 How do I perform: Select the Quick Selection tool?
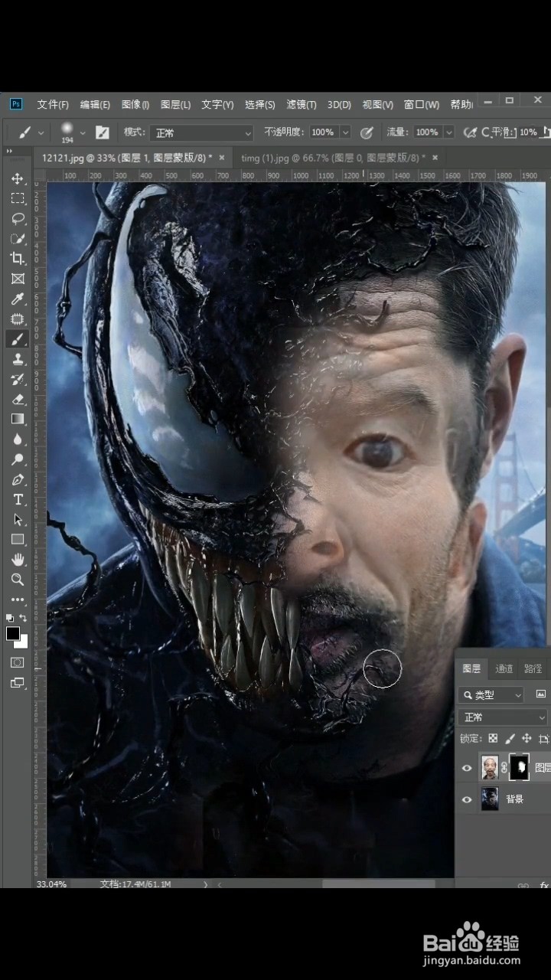(x=18, y=238)
